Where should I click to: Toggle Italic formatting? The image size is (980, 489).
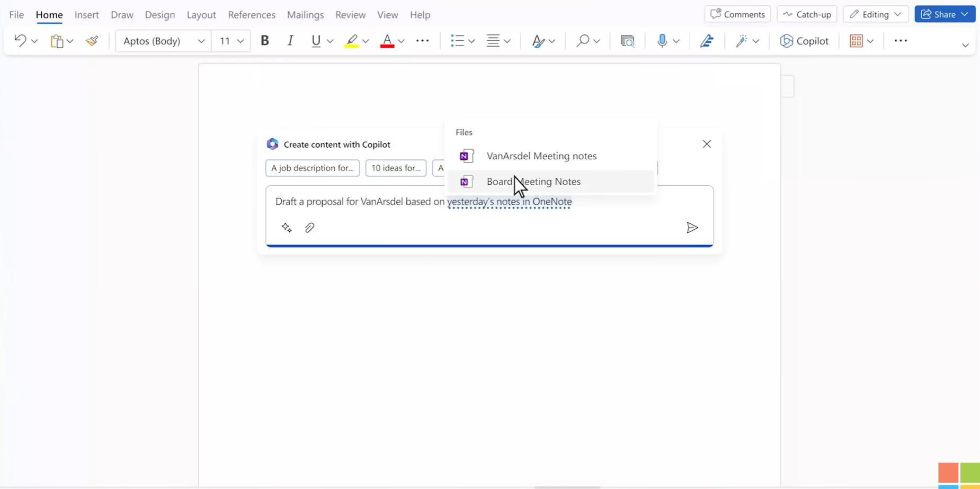coord(290,41)
